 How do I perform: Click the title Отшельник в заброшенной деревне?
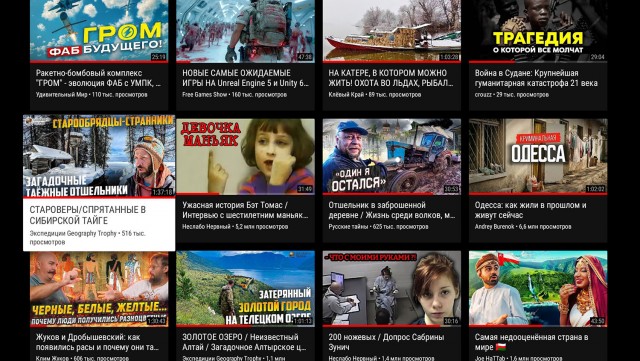392,210
